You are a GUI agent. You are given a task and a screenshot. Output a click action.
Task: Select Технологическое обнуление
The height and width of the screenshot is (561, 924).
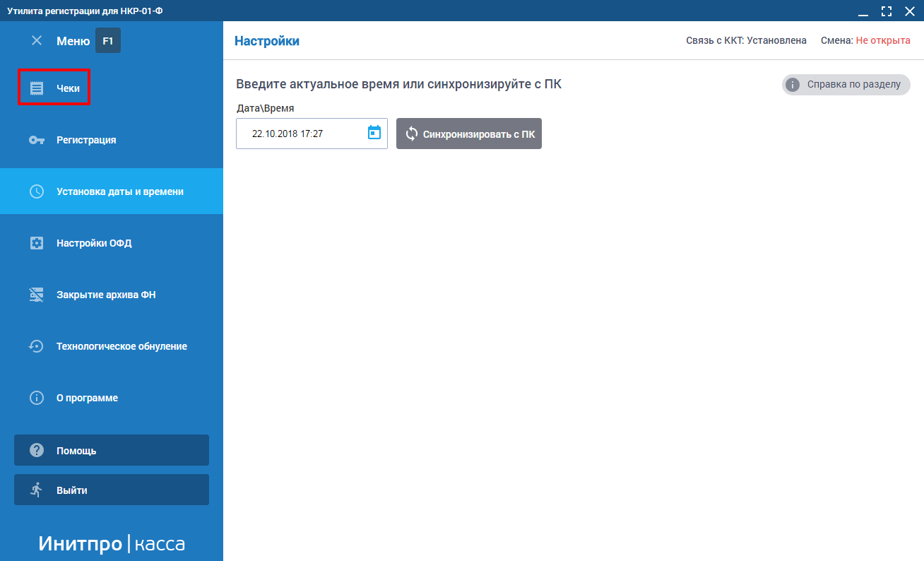[112, 346]
